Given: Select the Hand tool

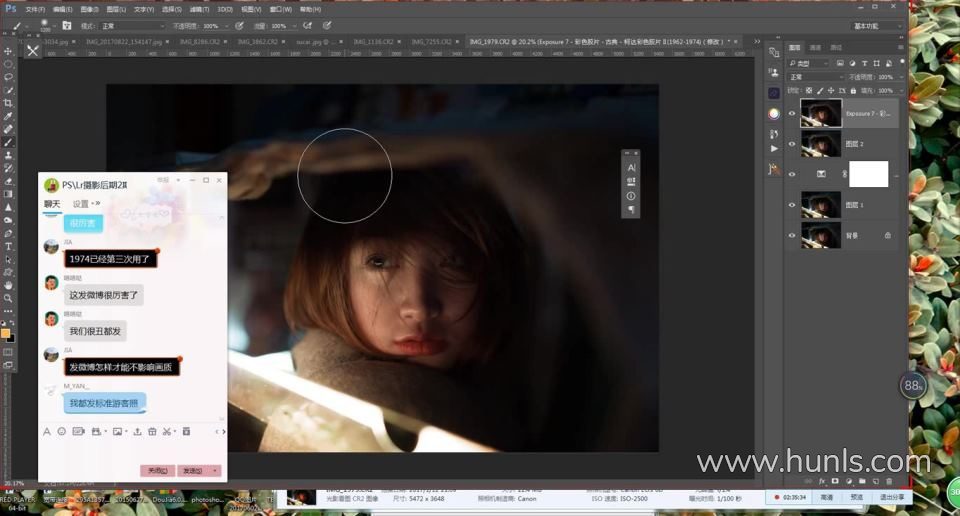Looking at the screenshot, I should coord(8,285).
